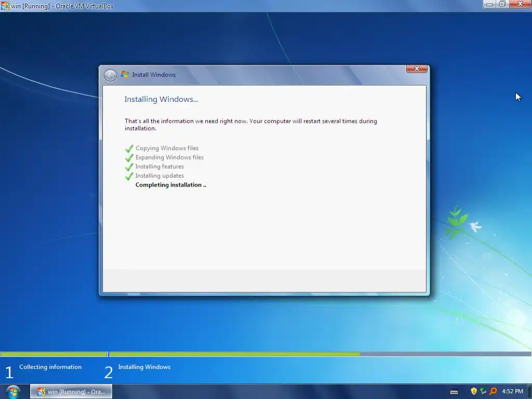This screenshot has height=399, width=532.
Task: Click the checkmark beside Copying Windows files
Action: point(129,149)
